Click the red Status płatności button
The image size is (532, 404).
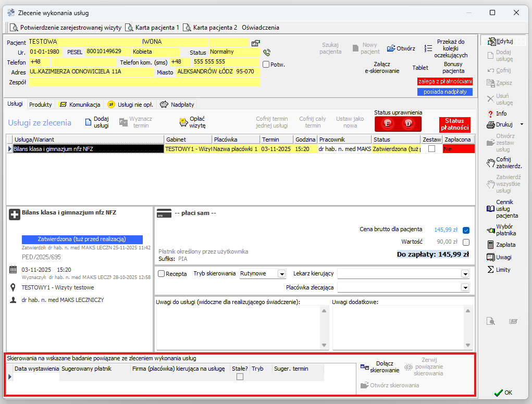pyautogui.click(x=454, y=124)
